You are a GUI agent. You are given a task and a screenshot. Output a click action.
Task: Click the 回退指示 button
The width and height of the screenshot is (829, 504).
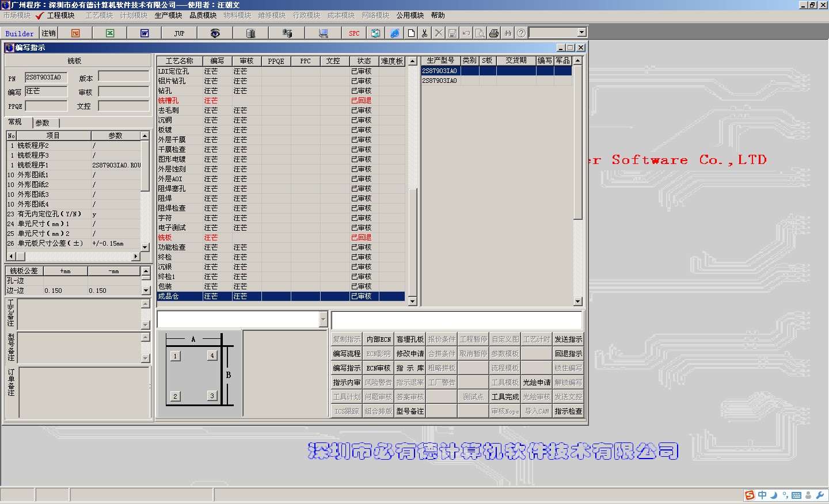[x=568, y=354]
